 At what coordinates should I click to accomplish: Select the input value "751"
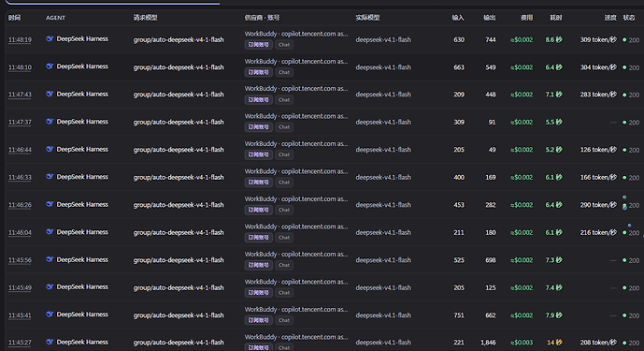(x=459, y=315)
